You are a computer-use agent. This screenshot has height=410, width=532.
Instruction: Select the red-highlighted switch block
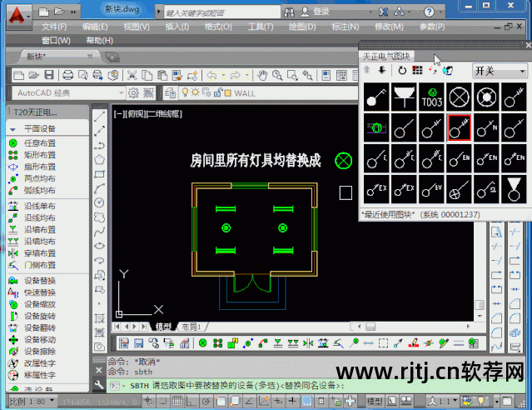(x=459, y=127)
